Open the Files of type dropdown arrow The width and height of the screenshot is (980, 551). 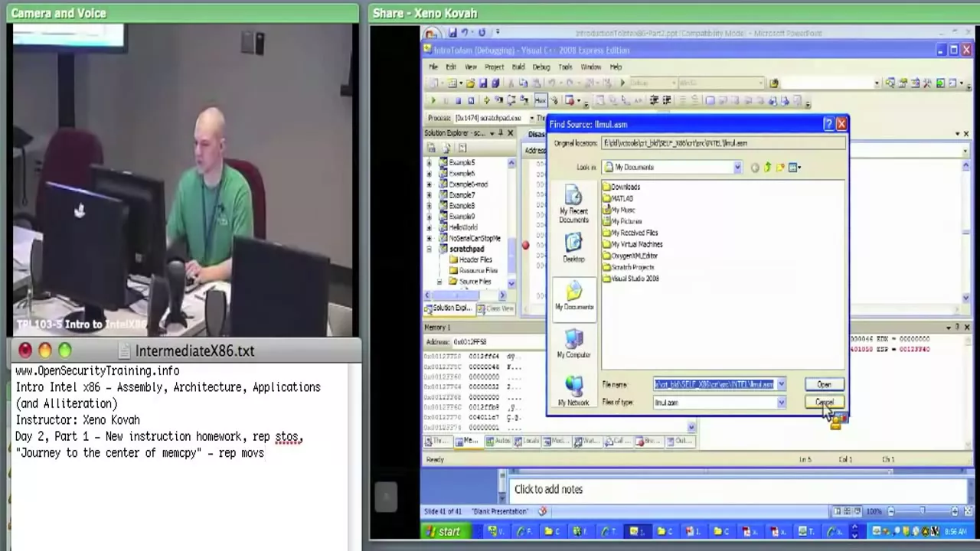[x=781, y=403]
